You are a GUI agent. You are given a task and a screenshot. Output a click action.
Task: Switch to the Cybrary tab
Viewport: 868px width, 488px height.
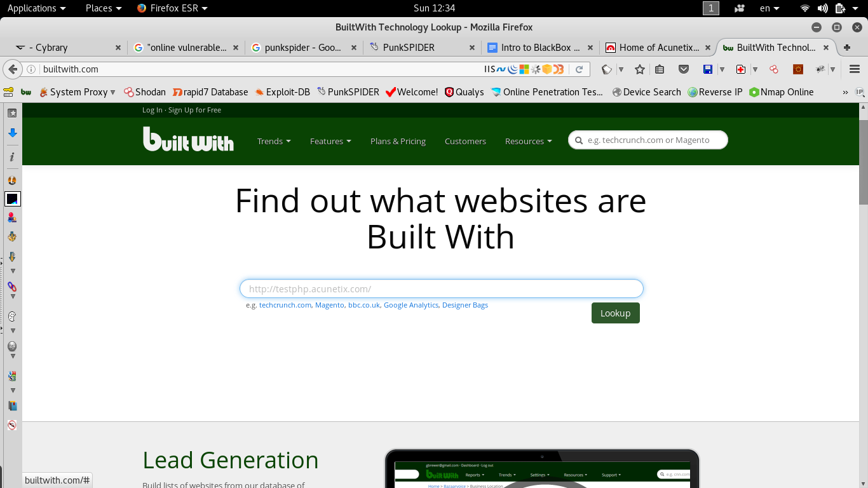[67, 47]
